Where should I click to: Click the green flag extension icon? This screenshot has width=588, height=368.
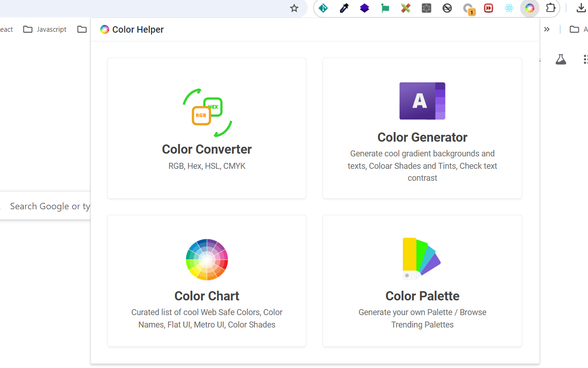(385, 8)
